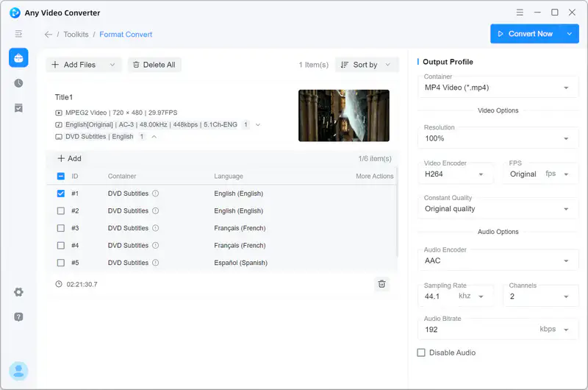Check subtitle #2 English
The width and height of the screenshot is (588, 390).
(61, 210)
